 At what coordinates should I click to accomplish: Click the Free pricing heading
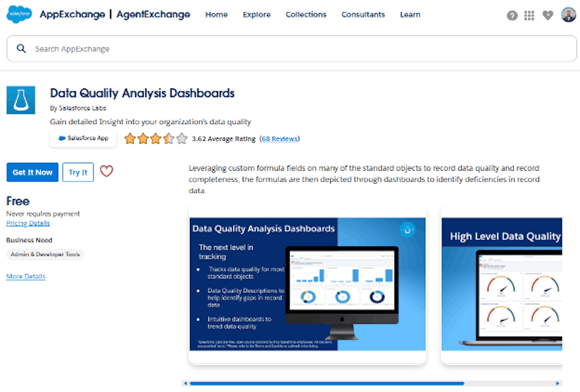pyautogui.click(x=18, y=201)
